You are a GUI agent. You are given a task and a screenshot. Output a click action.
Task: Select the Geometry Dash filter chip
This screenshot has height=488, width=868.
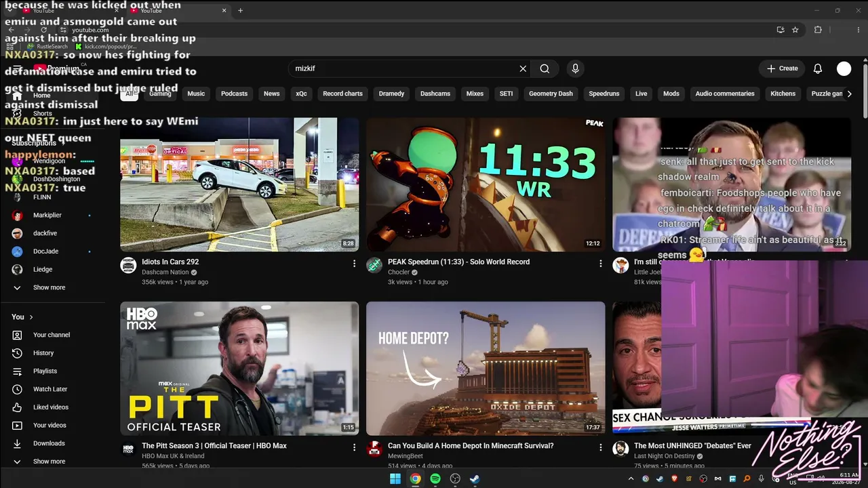pyautogui.click(x=551, y=94)
